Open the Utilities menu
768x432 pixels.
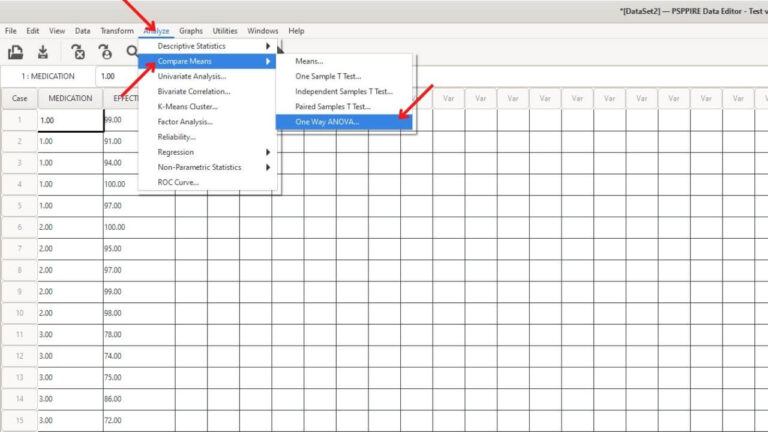click(225, 31)
